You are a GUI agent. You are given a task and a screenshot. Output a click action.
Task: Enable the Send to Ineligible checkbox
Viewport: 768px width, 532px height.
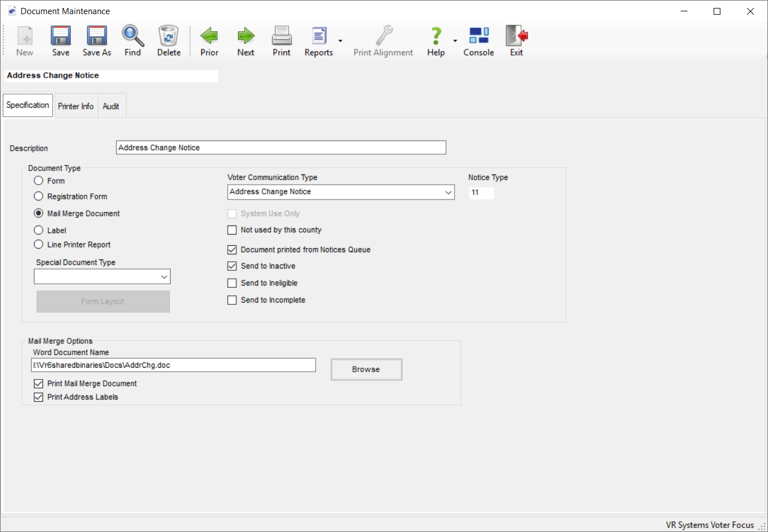point(232,283)
